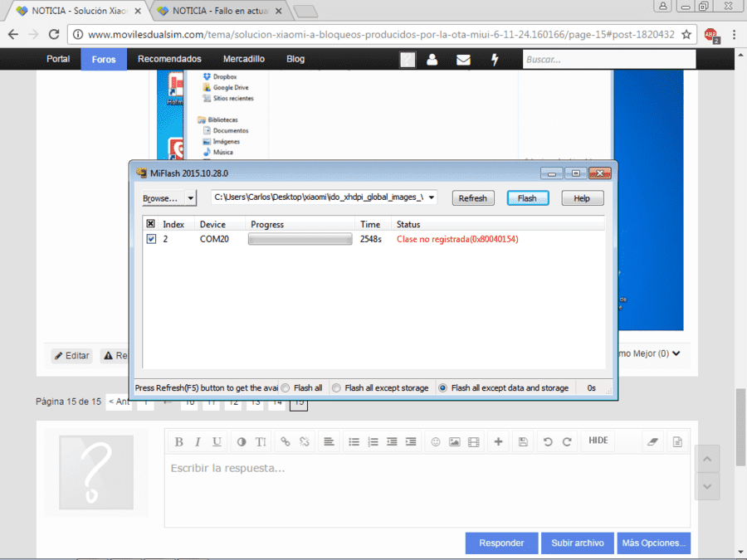Viewport: 747px width, 560px height.
Task: Click the Browse... button in MiFlash
Action: 163,198
